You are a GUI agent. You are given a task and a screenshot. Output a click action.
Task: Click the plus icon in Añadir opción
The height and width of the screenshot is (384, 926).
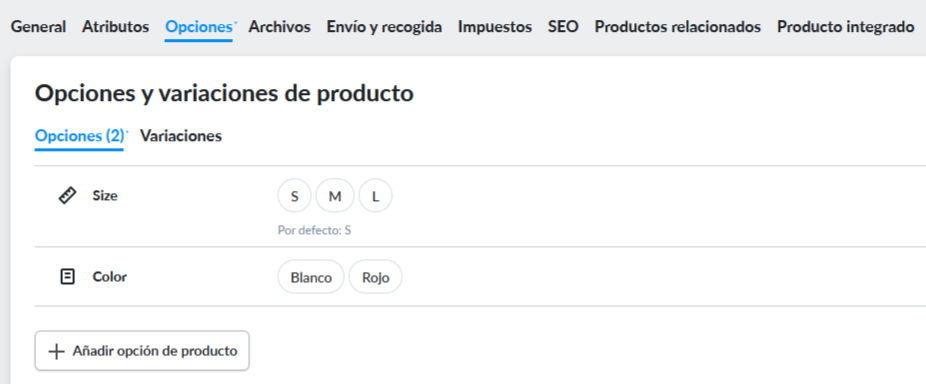(x=56, y=352)
